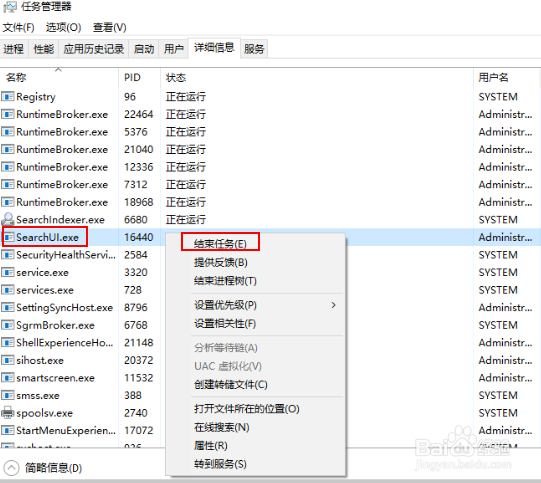Click icon of RuntimeBroker.exe PID 7312

(x=8, y=184)
